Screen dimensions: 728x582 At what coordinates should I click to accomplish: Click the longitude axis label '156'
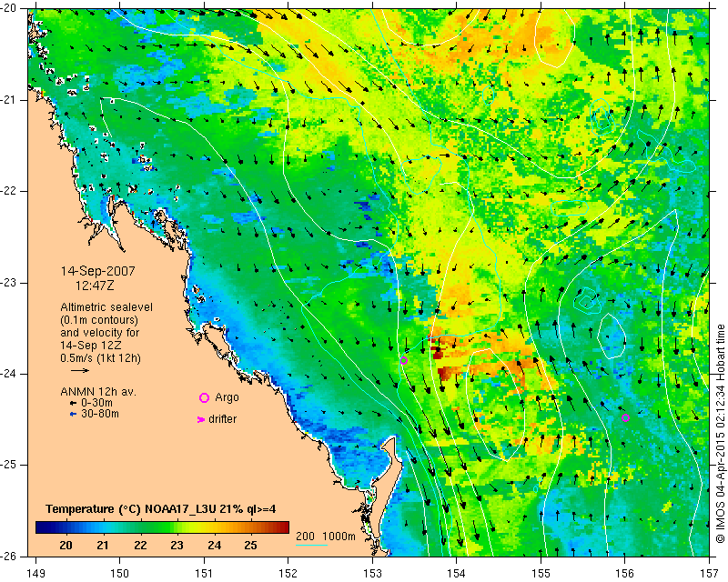pyautogui.click(x=625, y=574)
